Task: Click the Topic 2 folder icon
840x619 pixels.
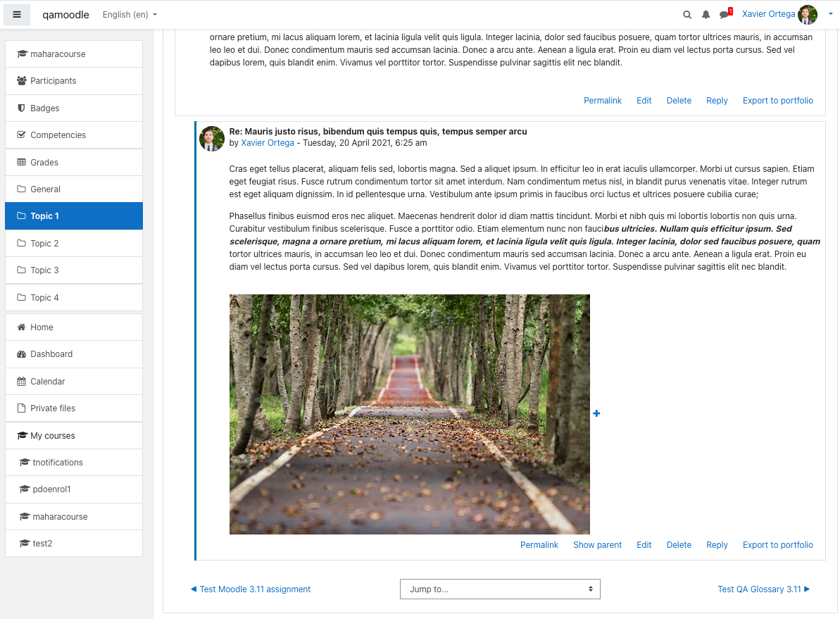Action: [21, 243]
